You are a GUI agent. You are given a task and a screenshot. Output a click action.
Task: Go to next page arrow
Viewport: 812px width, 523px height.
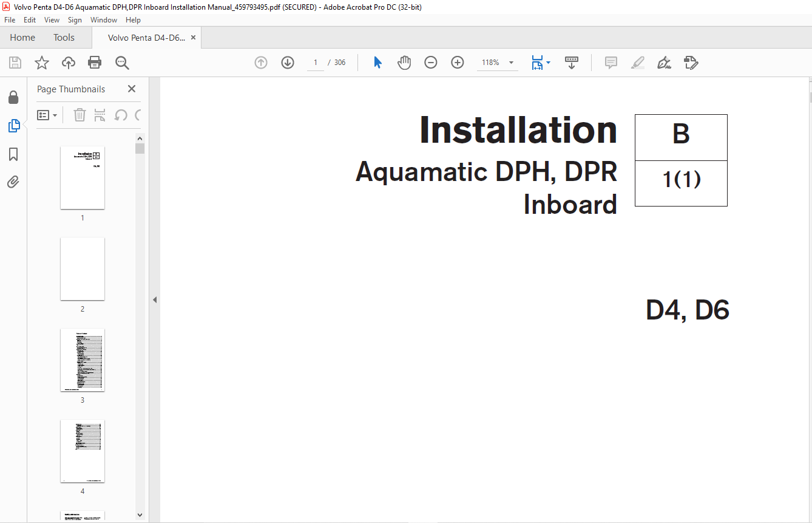click(x=288, y=63)
